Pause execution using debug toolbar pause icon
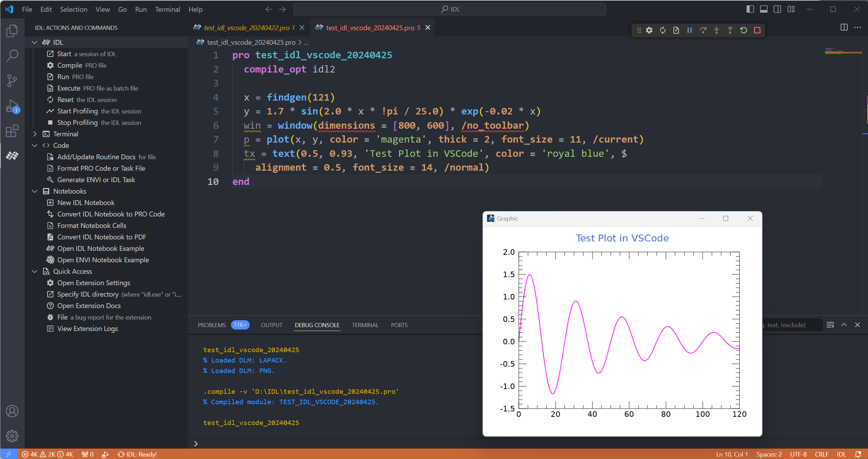The height and width of the screenshot is (459, 868). click(689, 30)
